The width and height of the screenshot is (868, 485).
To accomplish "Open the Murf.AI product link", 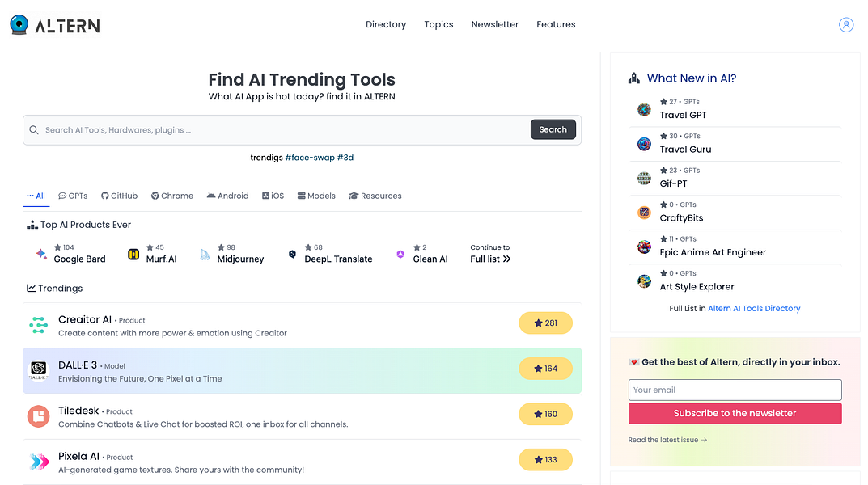I will pos(162,259).
